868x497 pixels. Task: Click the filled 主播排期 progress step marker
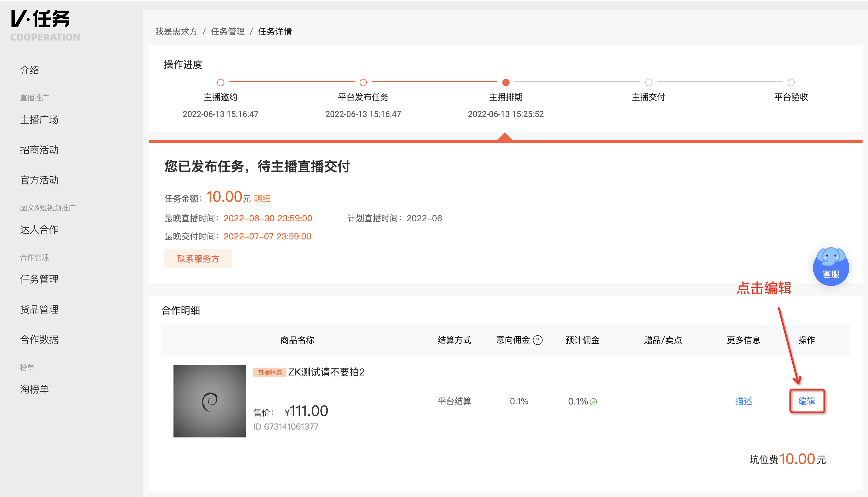(x=506, y=82)
